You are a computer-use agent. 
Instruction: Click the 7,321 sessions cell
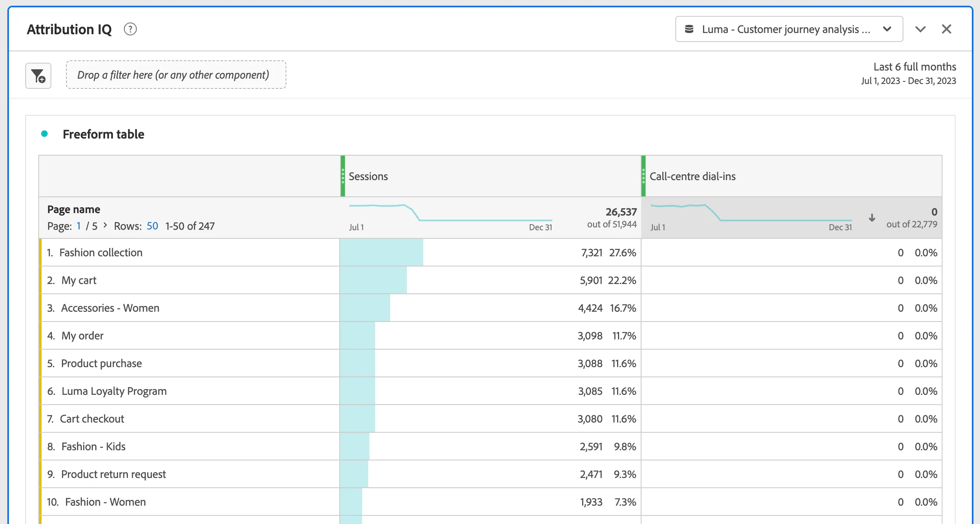click(490, 253)
